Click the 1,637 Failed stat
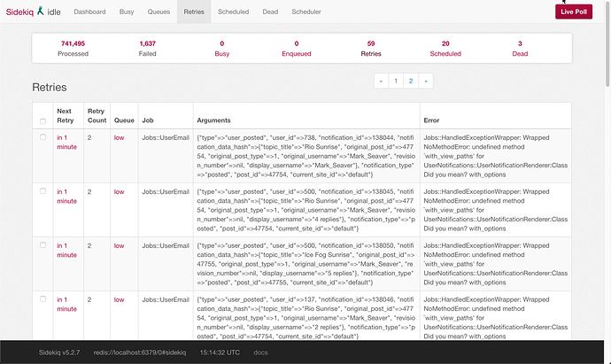Viewport: 611px width, 364px height. (x=147, y=49)
